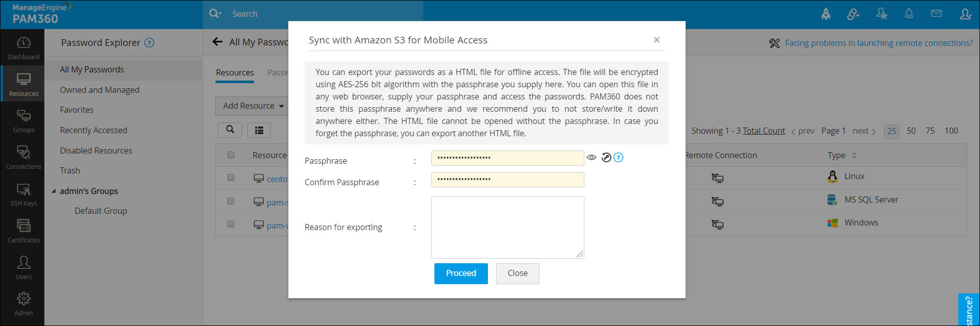Select Owned and Managed in Password Explorer
Screen dimensions: 980x326
(x=99, y=90)
